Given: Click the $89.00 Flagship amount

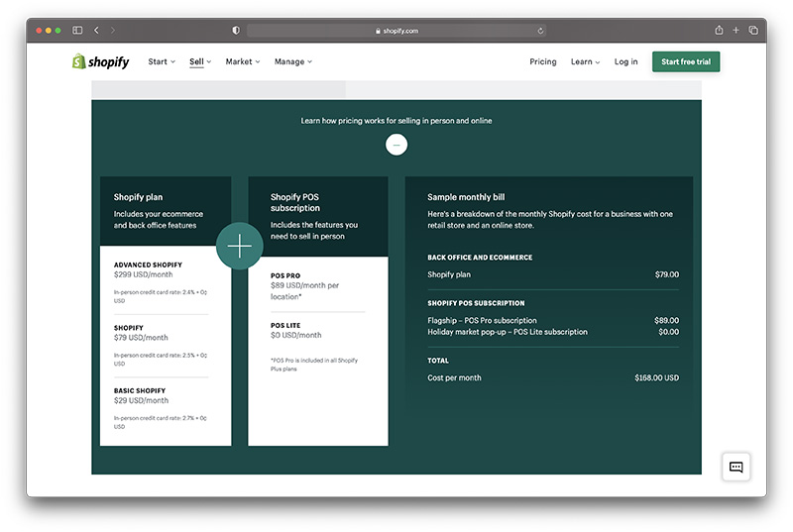Looking at the screenshot, I should tap(666, 320).
